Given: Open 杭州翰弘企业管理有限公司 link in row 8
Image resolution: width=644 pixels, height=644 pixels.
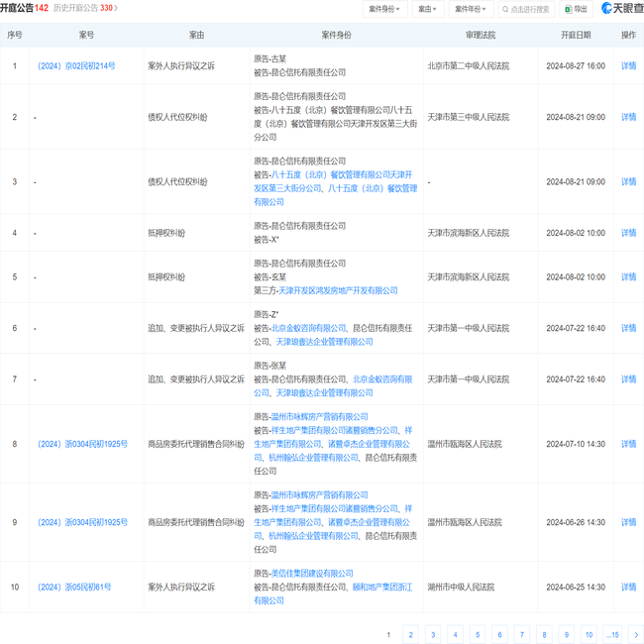Looking at the screenshot, I should (313, 458).
